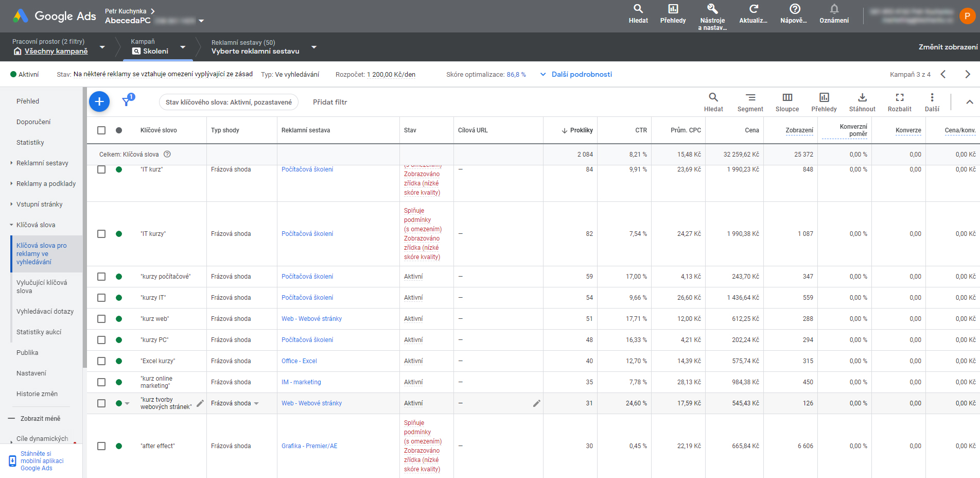This screenshot has height=478, width=980.
Task: Edit keyword "kurz tvorby webových stránek" pencil
Action: pos(200,403)
